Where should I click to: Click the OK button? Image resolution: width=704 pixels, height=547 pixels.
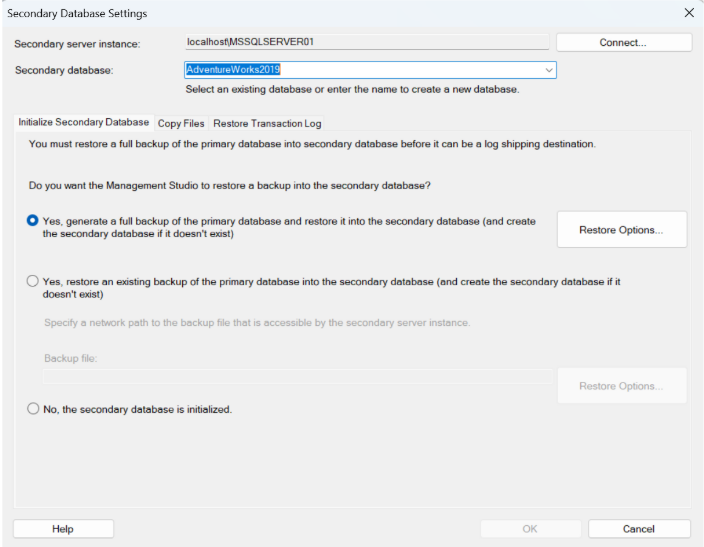click(x=530, y=529)
